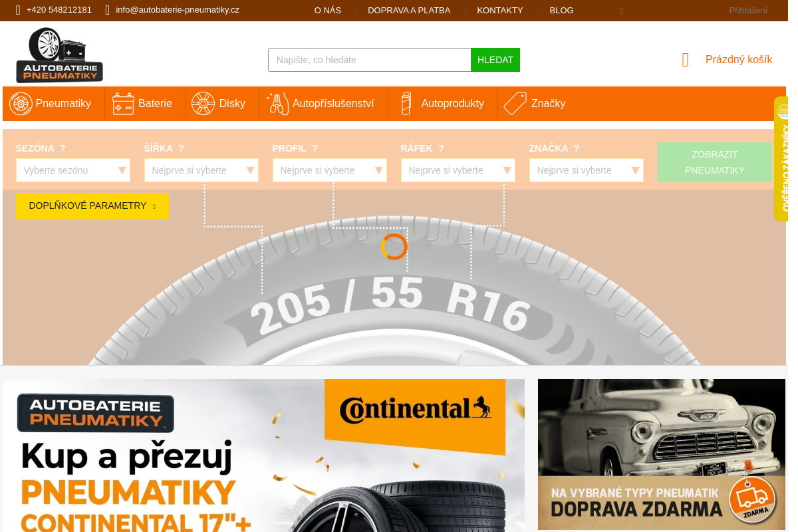
Task: Click the rim icon beside Disky
Action: (203, 104)
